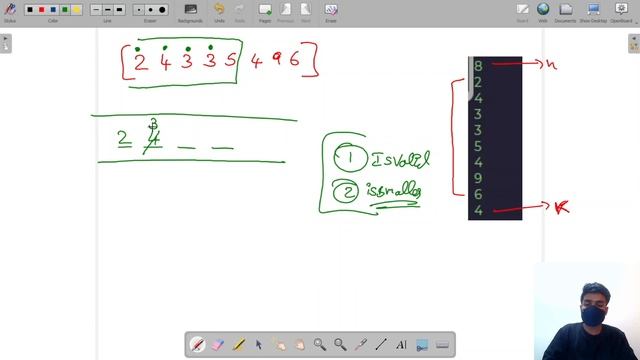This screenshot has height=360, width=640.
Task: Select the Write text tool
Action: click(x=402, y=344)
